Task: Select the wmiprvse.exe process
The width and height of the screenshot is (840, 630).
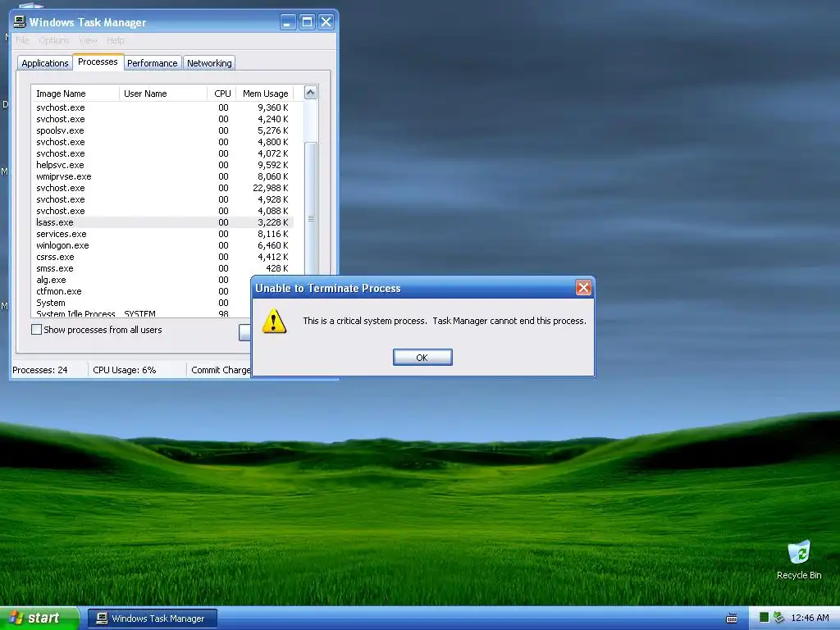Action: [162, 177]
